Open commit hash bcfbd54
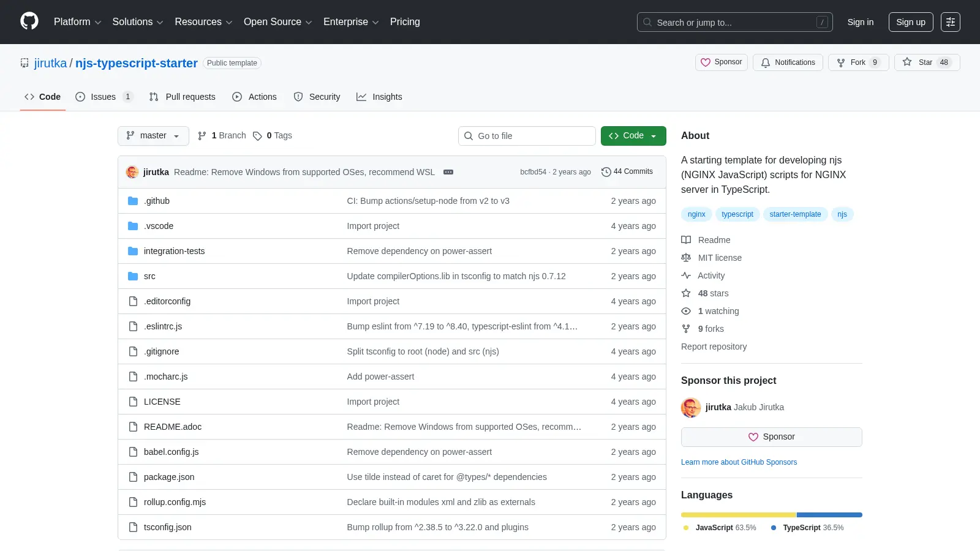The height and width of the screenshot is (551, 980). 533,172
